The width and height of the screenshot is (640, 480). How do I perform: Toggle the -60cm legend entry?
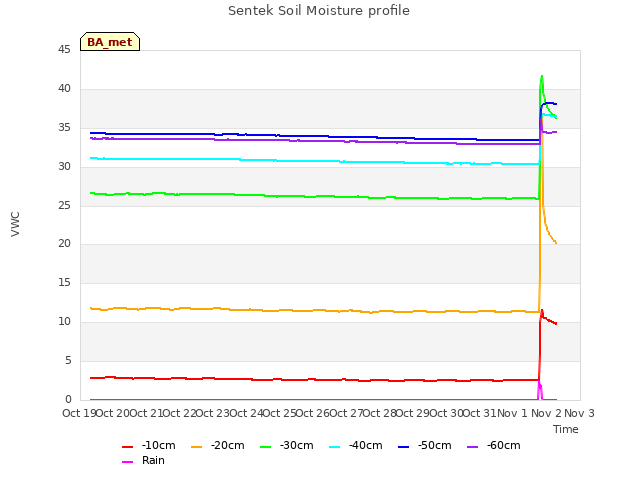tap(493, 445)
